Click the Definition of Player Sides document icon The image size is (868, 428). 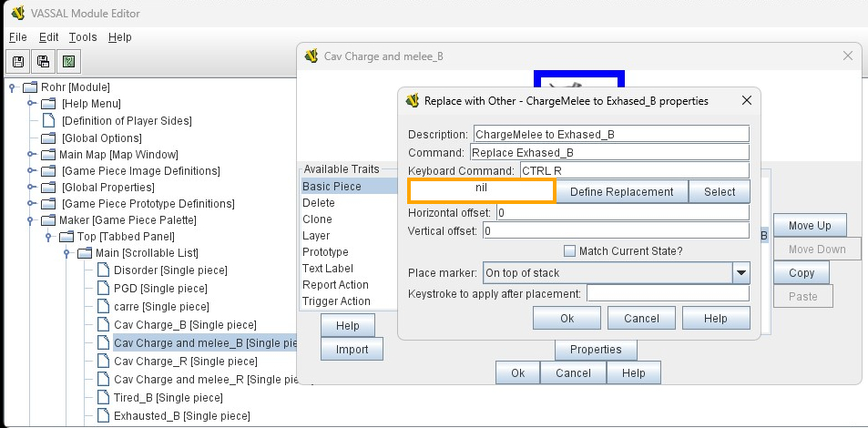[x=48, y=121]
